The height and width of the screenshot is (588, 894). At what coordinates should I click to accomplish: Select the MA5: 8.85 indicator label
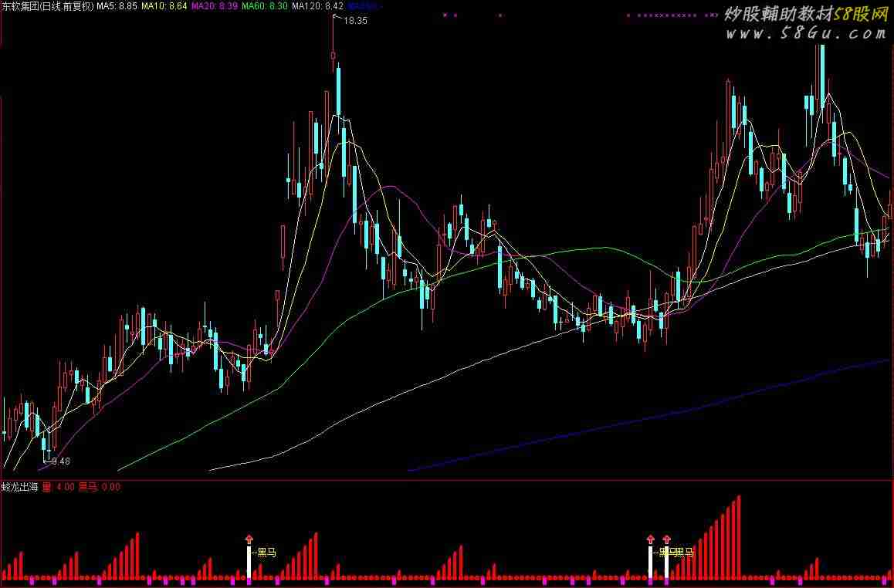pos(117,6)
